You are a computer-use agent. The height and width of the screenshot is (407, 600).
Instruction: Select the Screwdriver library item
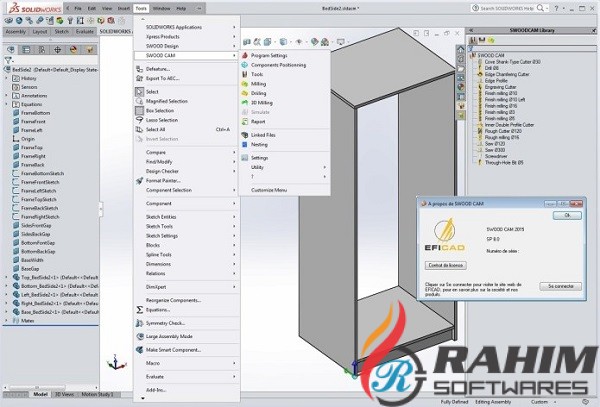point(496,156)
